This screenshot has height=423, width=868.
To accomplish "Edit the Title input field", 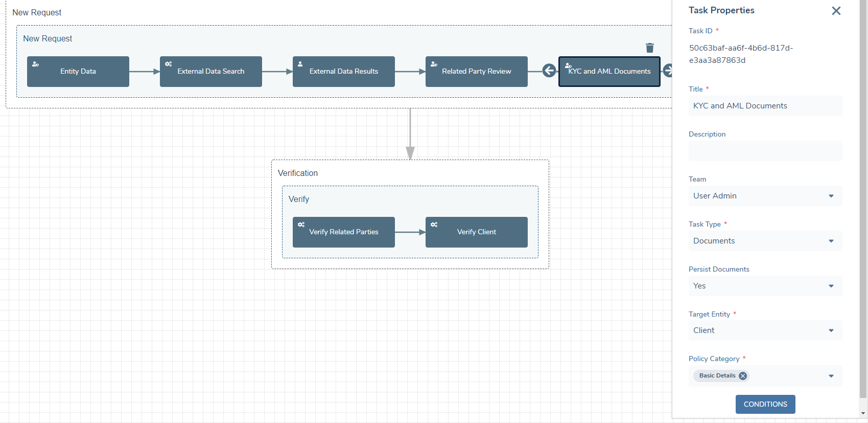I will (x=765, y=106).
